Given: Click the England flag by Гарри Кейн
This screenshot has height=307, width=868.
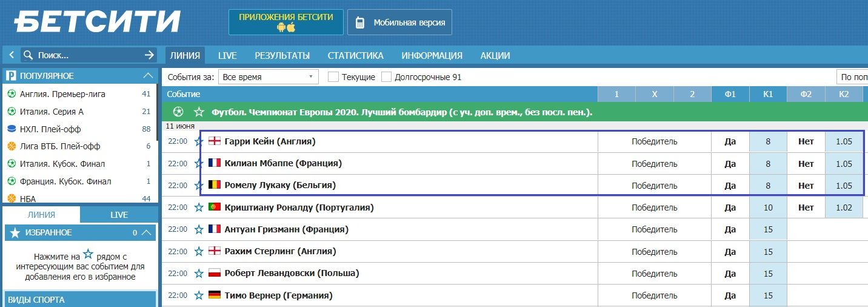Looking at the screenshot, I should (x=215, y=141).
